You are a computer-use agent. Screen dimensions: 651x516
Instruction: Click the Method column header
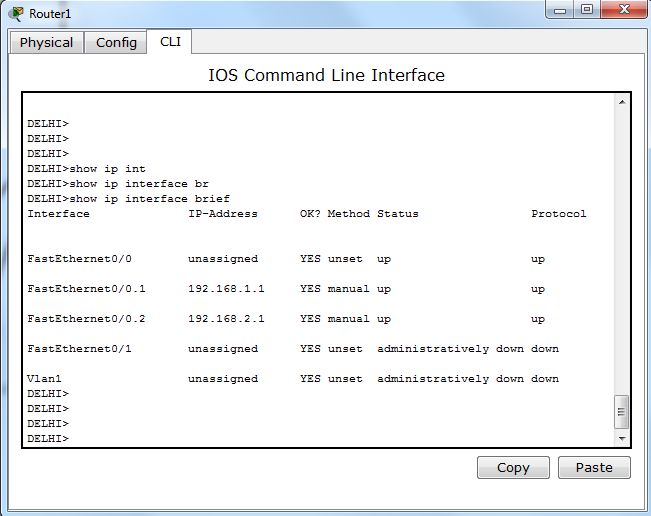349,214
